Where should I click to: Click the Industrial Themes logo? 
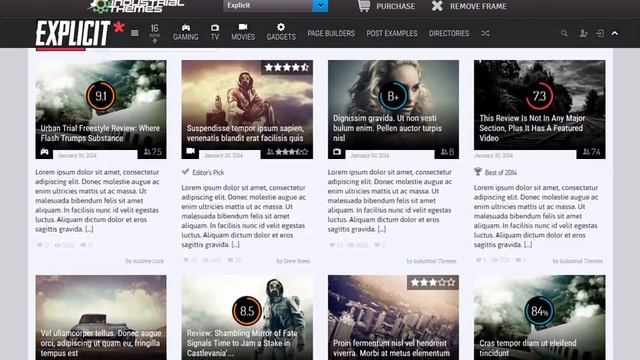[x=137, y=6]
